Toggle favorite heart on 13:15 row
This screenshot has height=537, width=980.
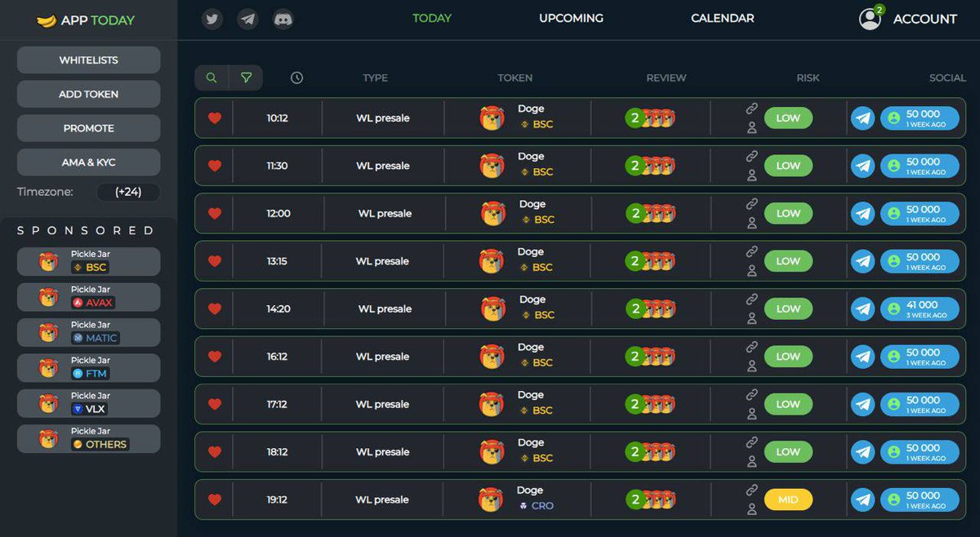[x=215, y=261]
